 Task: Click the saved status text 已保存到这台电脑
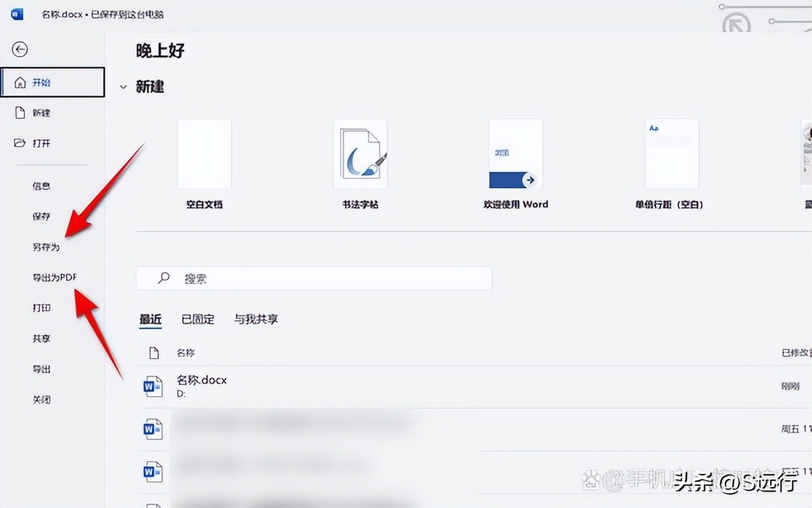(127, 14)
